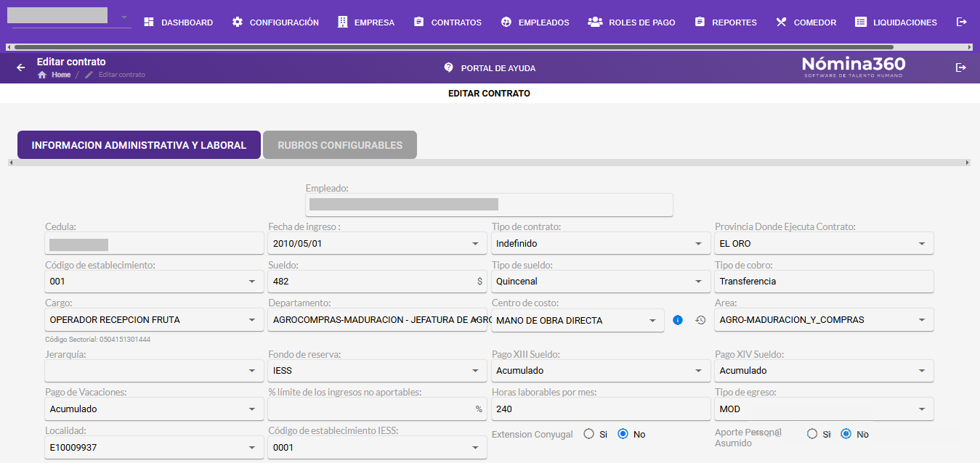Click the Empresa building icon

pos(343,22)
